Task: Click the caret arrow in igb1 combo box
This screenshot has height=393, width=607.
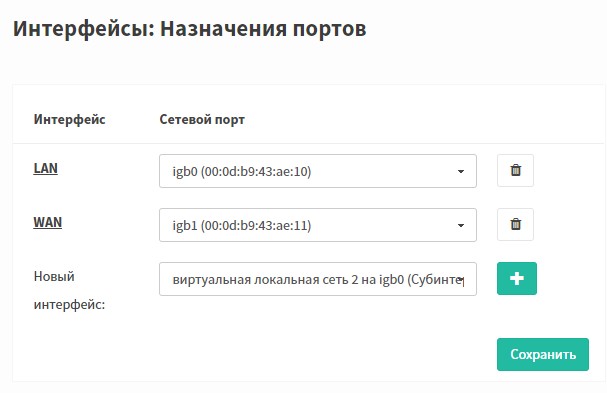Action: (461, 225)
